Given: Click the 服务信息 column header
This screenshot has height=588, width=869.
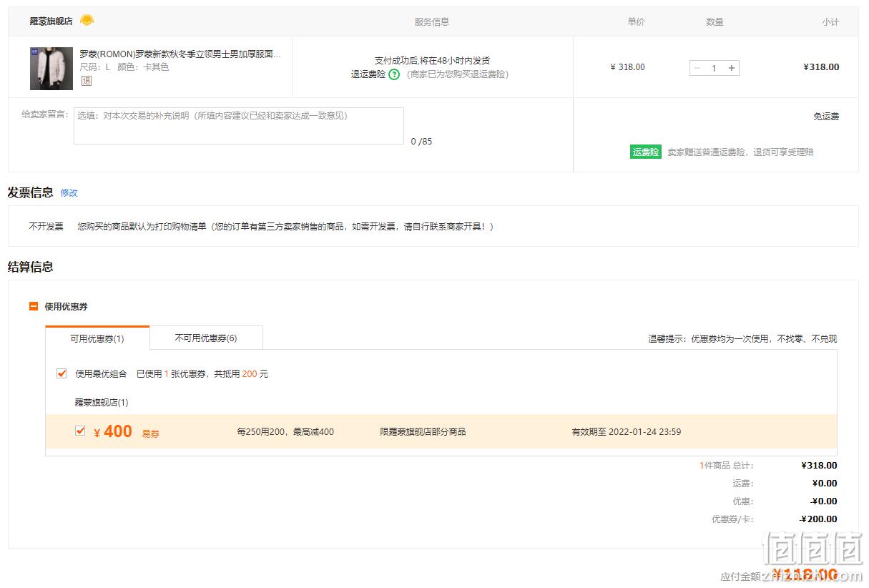Looking at the screenshot, I should tap(432, 21).
